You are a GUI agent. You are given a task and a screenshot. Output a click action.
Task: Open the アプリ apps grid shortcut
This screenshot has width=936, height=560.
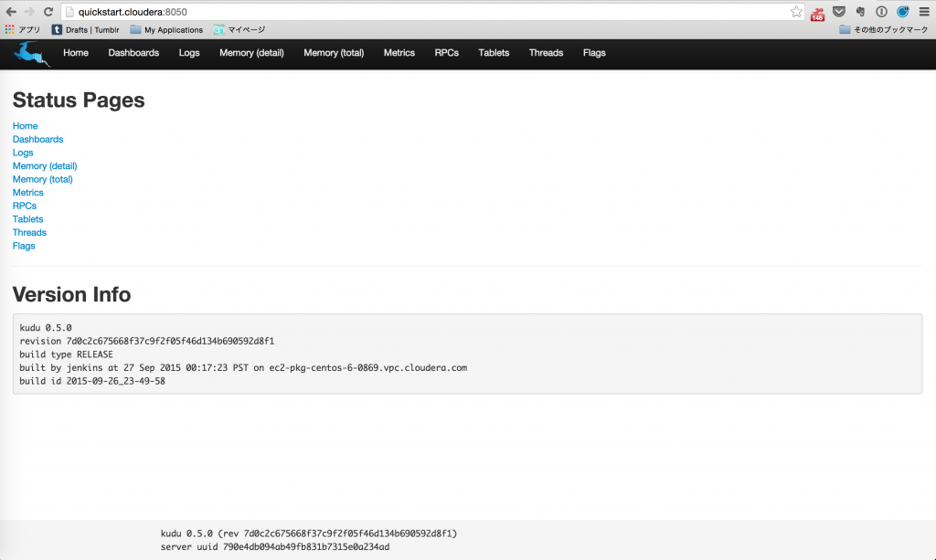pos(23,30)
